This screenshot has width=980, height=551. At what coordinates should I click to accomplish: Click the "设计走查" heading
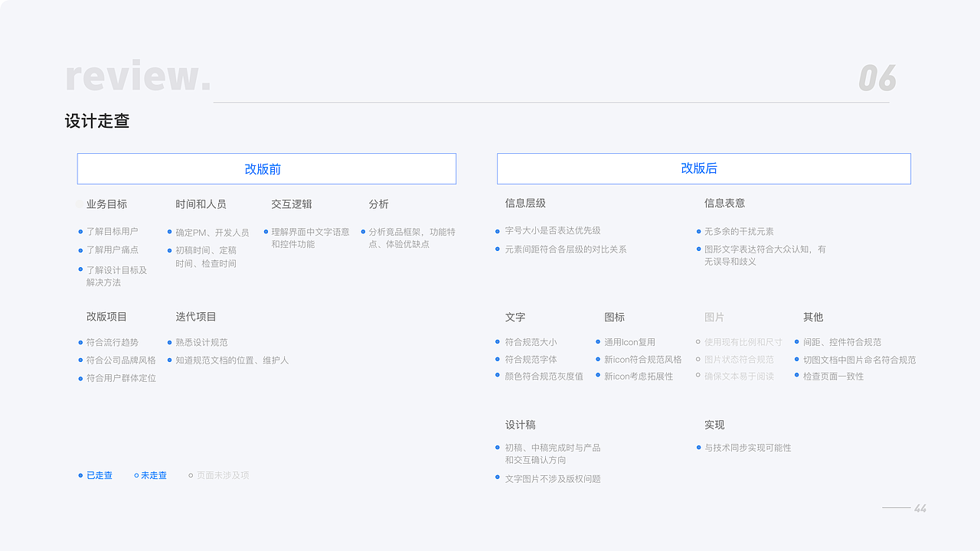pos(98,121)
